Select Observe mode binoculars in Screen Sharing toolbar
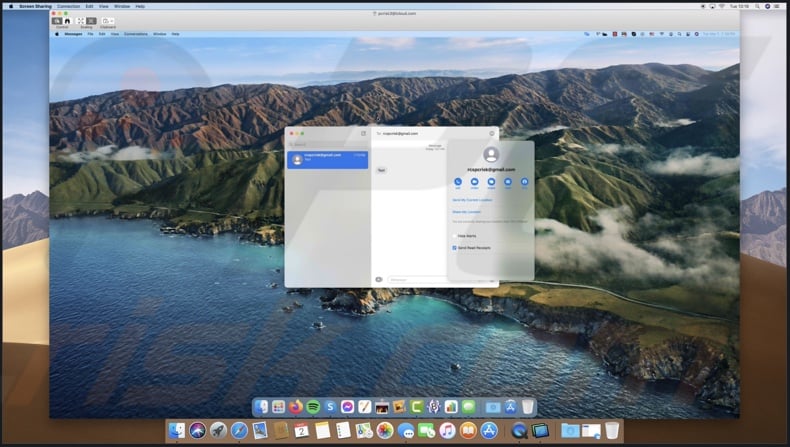Viewport: 790px width, 447px height. coord(67,21)
